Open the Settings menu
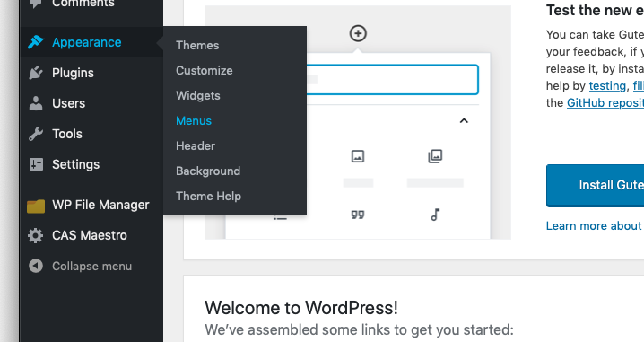Image resolution: width=644 pixels, height=342 pixels. [91, 164]
